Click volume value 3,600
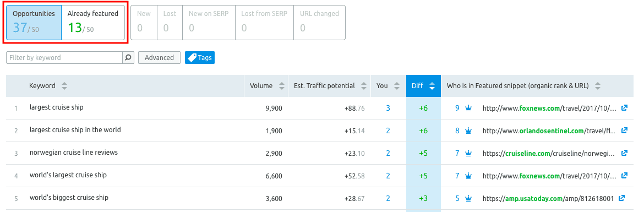 (x=274, y=199)
